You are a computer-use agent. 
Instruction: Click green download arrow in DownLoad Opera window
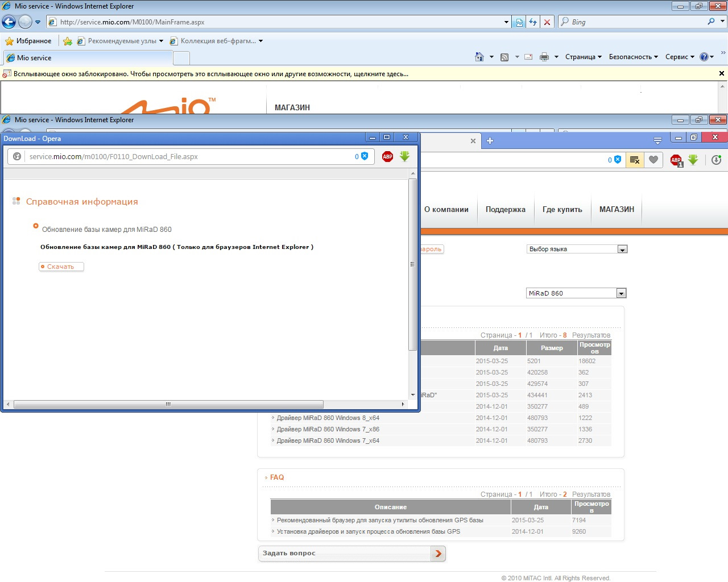[x=404, y=156]
